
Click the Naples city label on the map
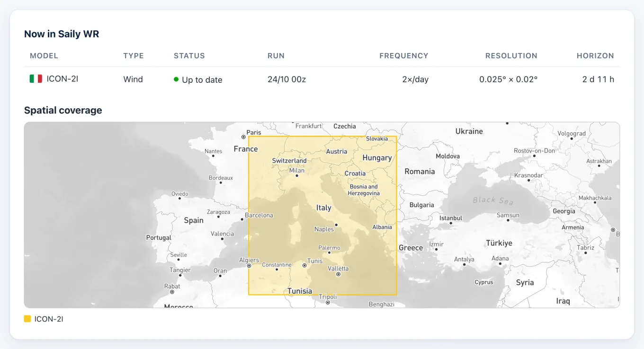pyautogui.click(x=324, y=229)
